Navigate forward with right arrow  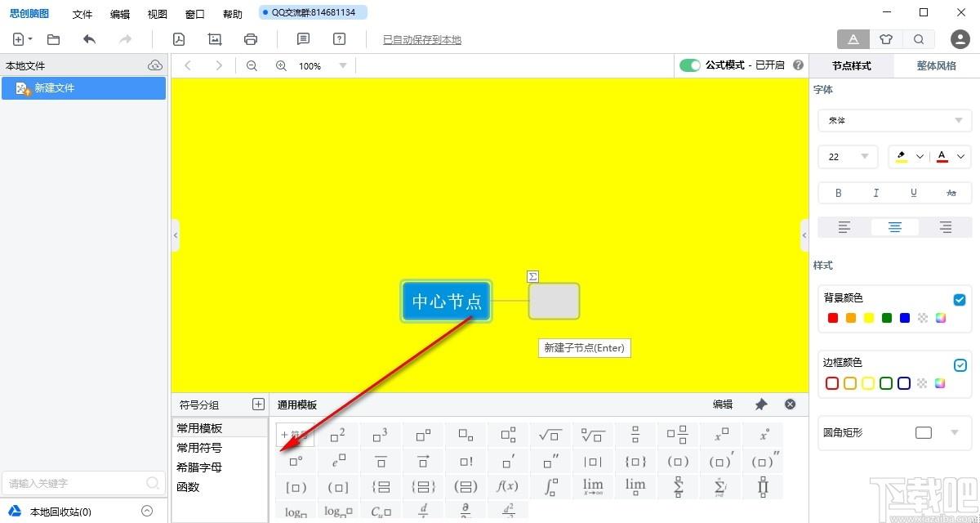(x=218, y=65)
